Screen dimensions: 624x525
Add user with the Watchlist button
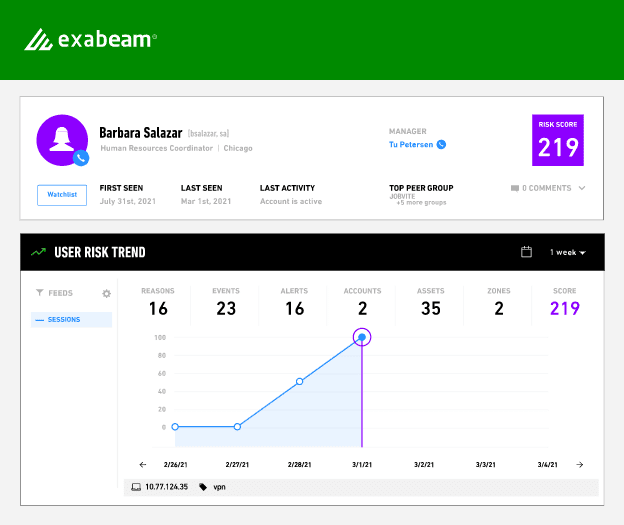tap(62, 195)
